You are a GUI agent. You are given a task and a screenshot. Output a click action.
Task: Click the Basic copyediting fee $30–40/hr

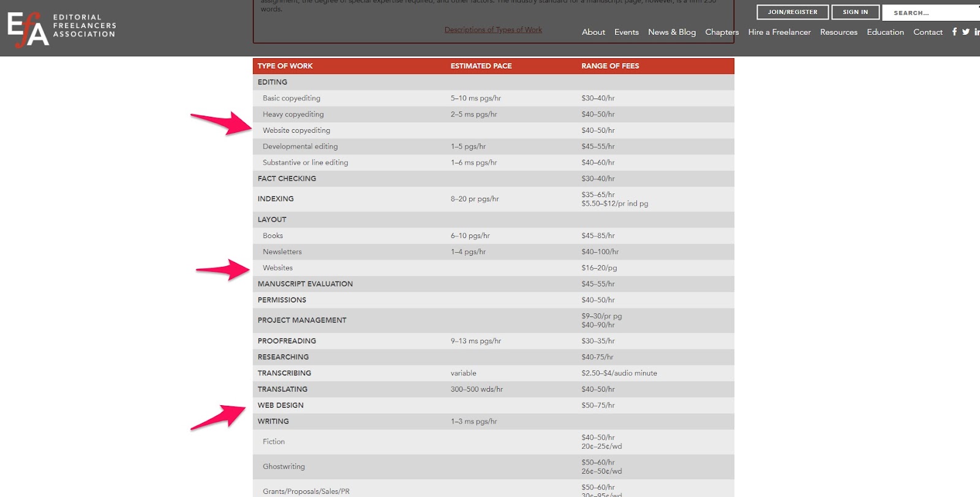(x=598, y=98)
